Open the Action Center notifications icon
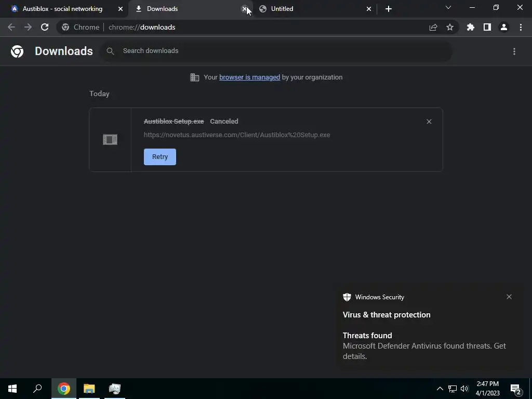The height and width of the screenshot is (399, 532). click(516, 389)
